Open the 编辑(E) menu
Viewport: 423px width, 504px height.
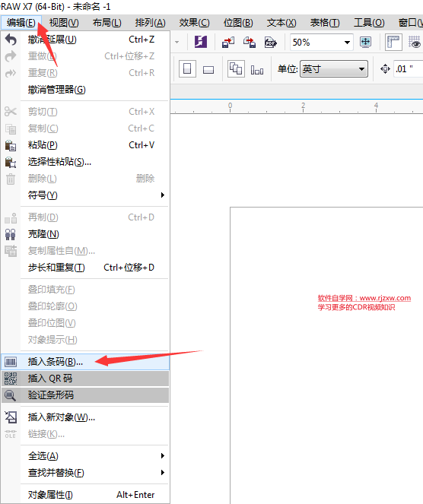coord(21,23)
